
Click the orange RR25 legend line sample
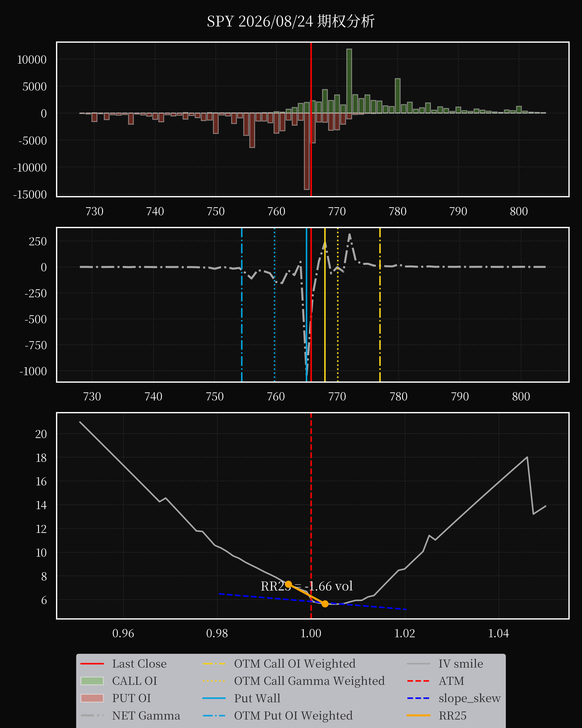click(x=419, y=715)
